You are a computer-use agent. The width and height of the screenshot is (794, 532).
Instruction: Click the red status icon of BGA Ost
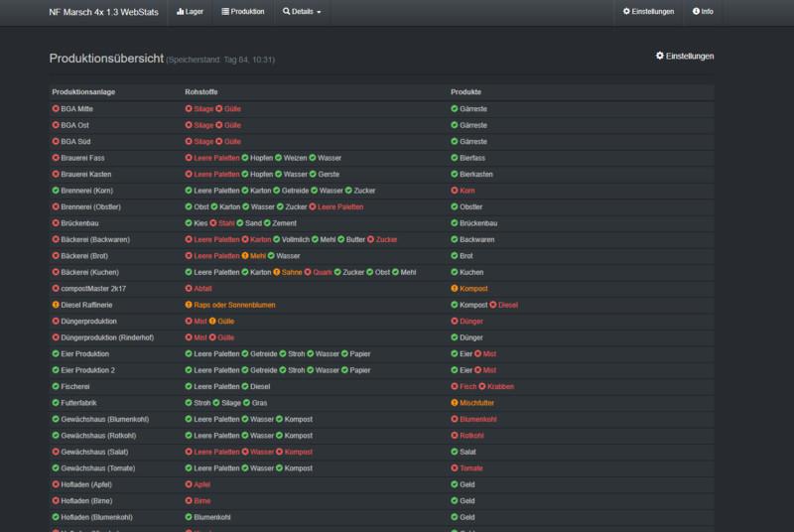56,124
